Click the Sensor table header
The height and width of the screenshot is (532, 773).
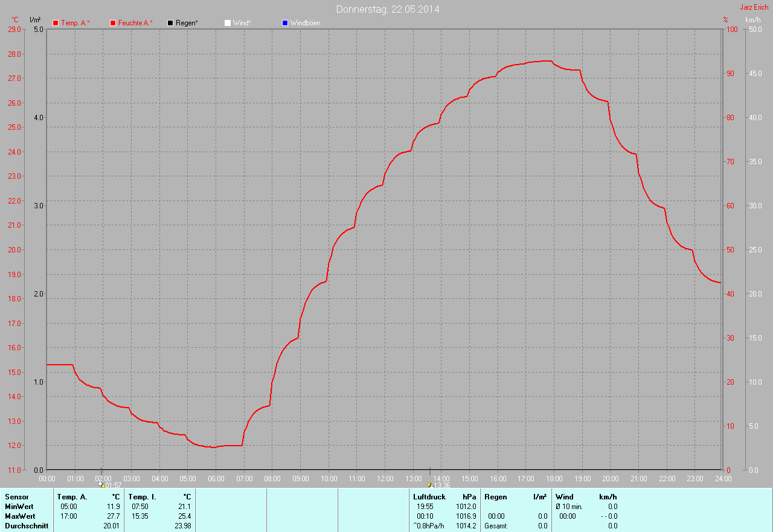coord(16,497)
